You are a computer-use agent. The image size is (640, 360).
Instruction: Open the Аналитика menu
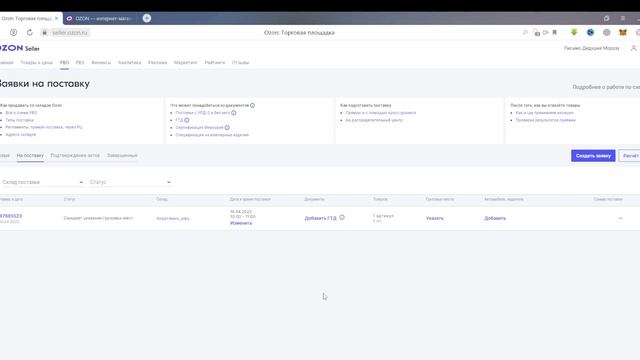coord(129,62)
